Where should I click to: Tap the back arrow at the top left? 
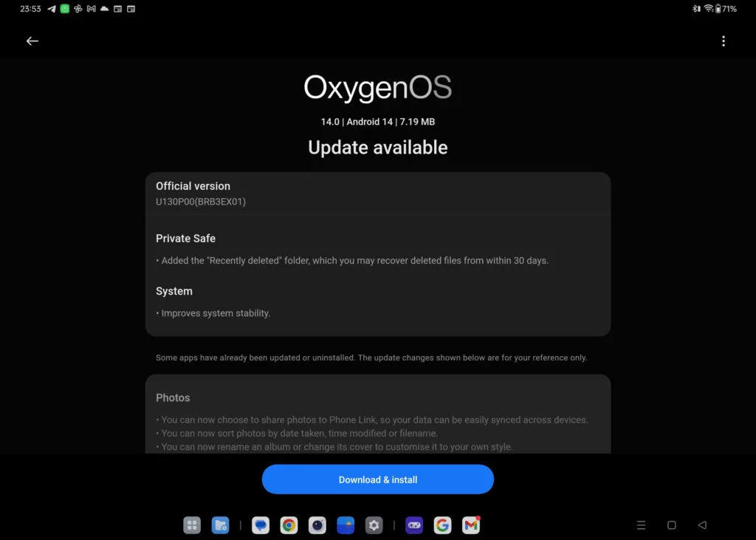pos(32,41)
